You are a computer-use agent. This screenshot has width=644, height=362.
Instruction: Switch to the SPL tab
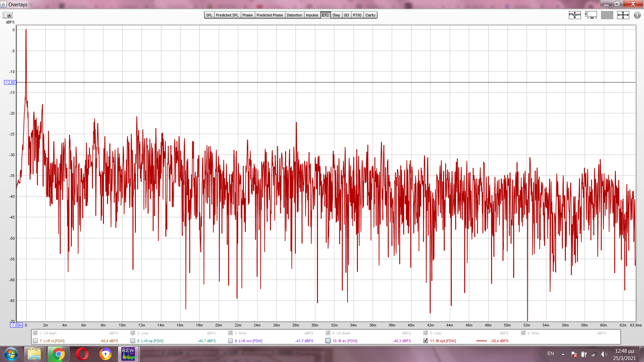[209, 15]
